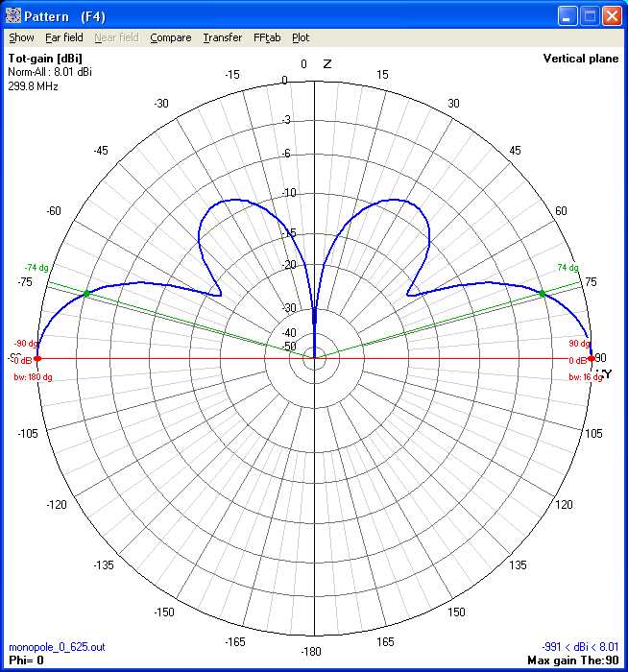Minimize the Pattern window

tap(568, 15)
